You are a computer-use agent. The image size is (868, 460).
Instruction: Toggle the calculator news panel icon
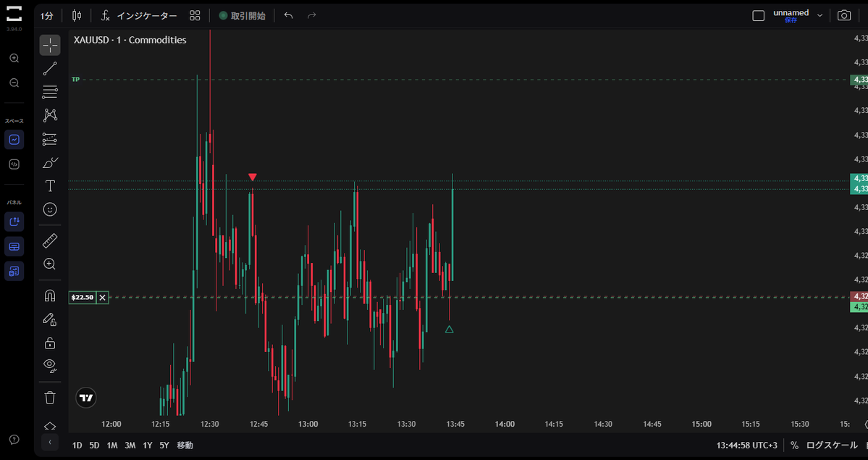point(14,271)
